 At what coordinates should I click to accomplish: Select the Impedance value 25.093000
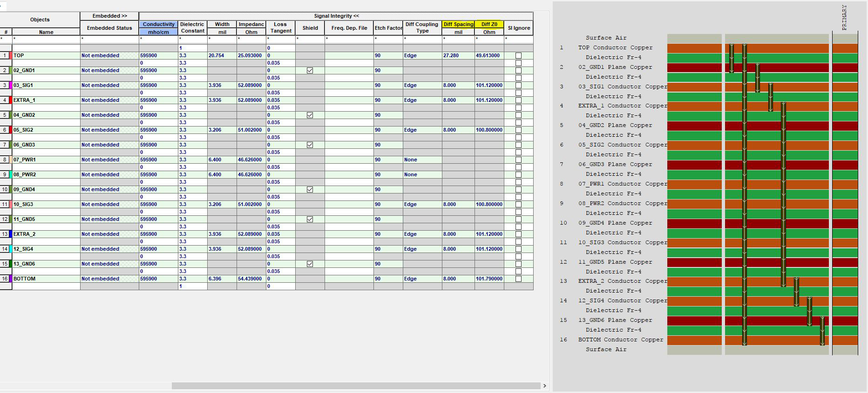pyautogui.click(x=251, y=55)
